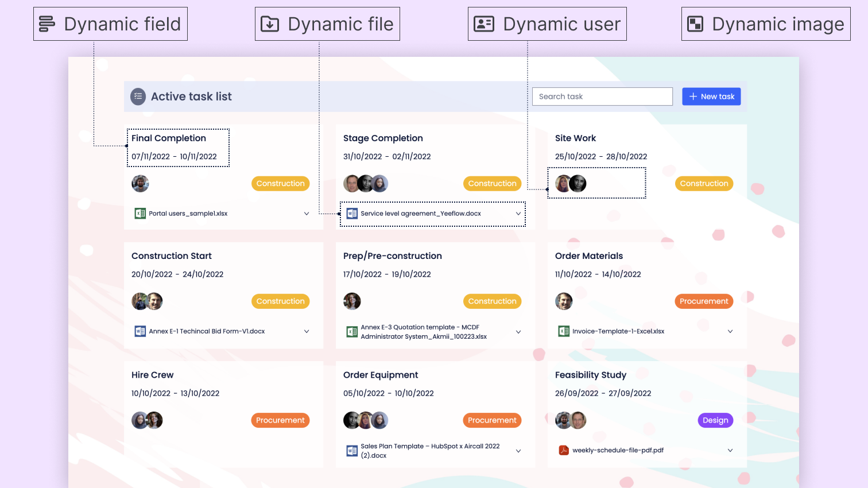This screenshot has width=868, height=488.
Task: Open the Stage Completion task title
Action: tap(383, 138)
